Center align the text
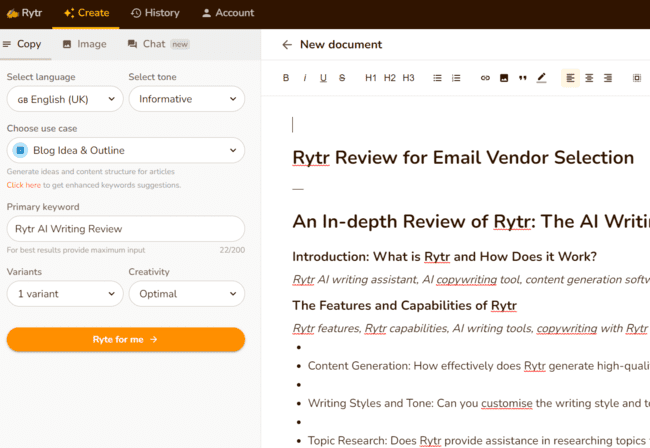The width and height of the screenshot is (650, 448). pyautogui.click(x=589, y=78)
